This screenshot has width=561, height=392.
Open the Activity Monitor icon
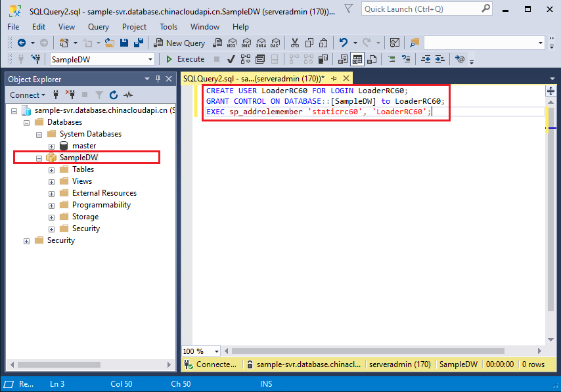coord(395,43)
